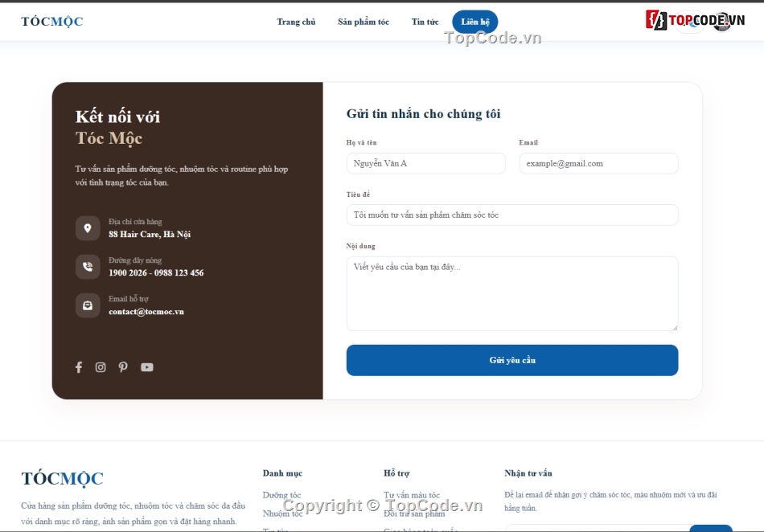Click the location pin address icon
764x532 pixels.
pos(88,227)
